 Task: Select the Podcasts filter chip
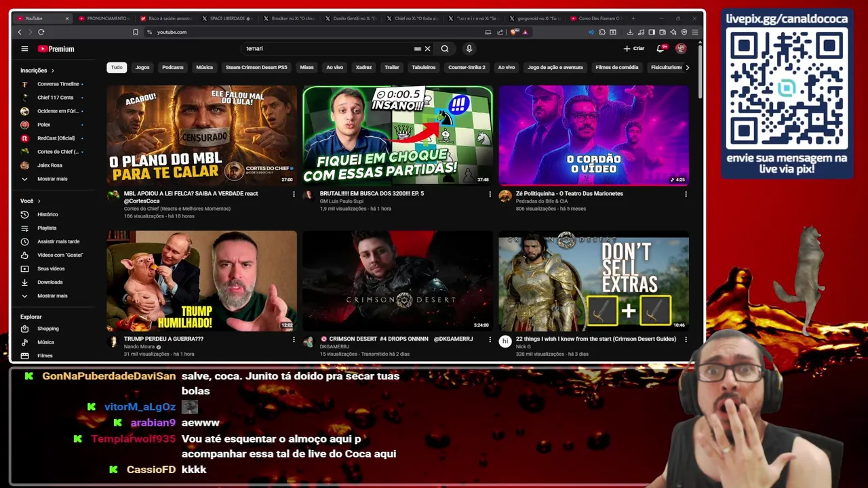coord(172,67)
